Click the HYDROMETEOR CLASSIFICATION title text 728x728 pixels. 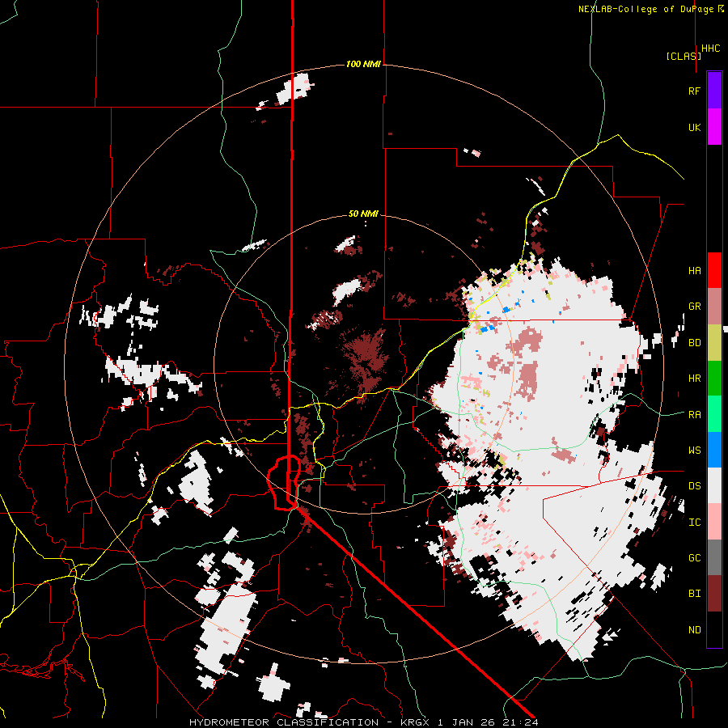[284, 722]
